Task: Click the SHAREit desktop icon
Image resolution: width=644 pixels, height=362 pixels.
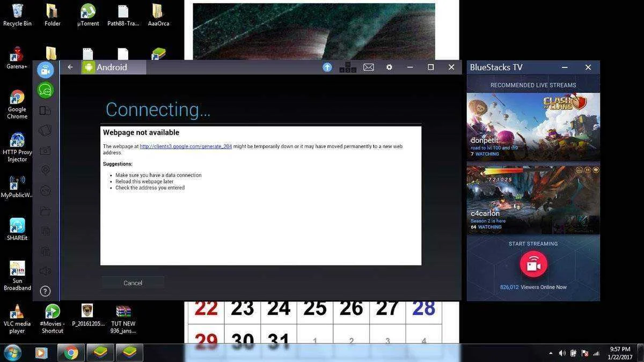Action: pos(17,229)
